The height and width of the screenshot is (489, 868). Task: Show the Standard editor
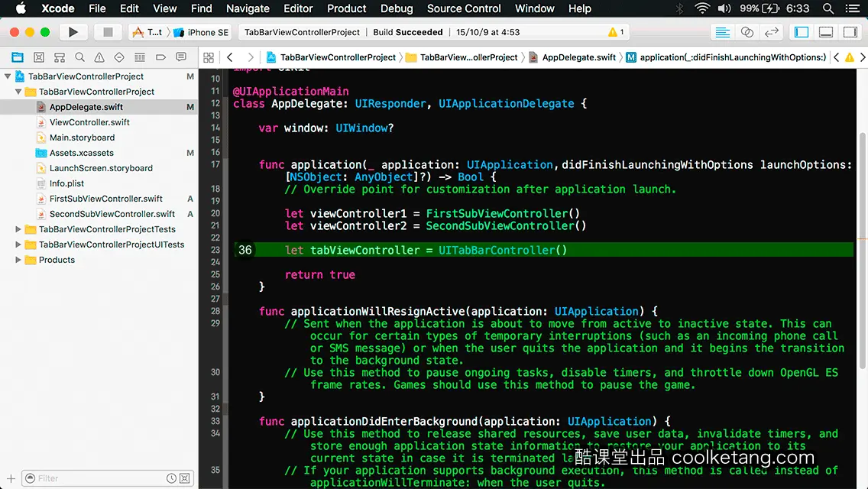722,32
